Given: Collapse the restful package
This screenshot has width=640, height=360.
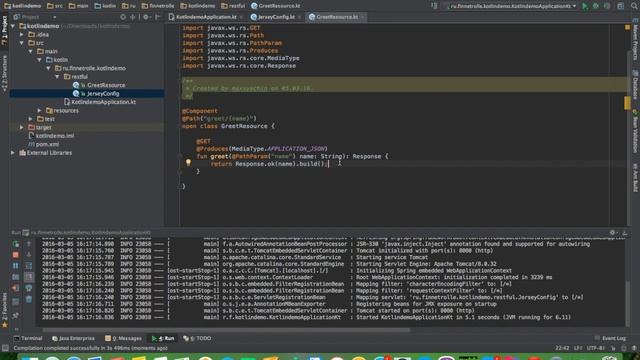Looking at the screenshot, I should [x=58, y=77].
